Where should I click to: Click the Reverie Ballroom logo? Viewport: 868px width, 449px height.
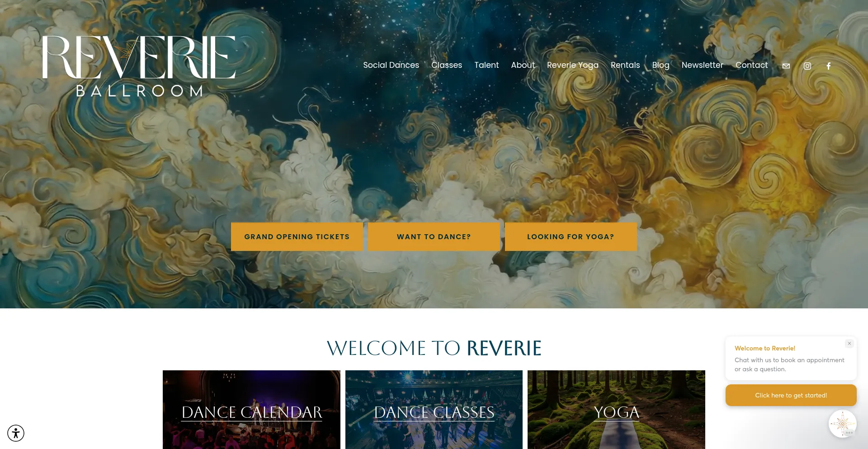tap(139, 66)
